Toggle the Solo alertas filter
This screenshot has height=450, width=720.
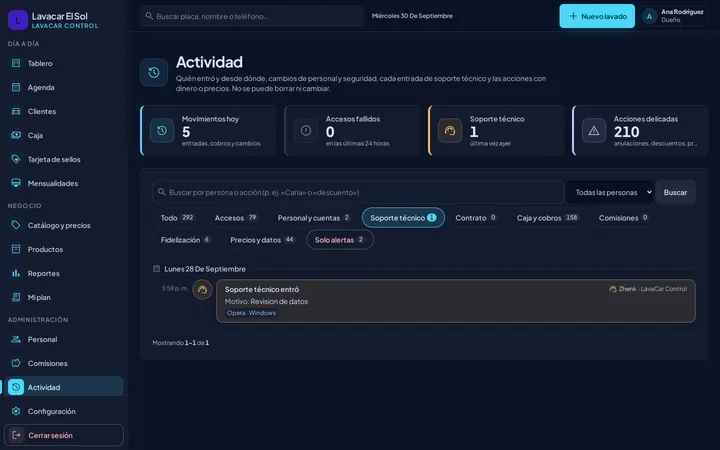pyautogui.click(x=340, y=240)
